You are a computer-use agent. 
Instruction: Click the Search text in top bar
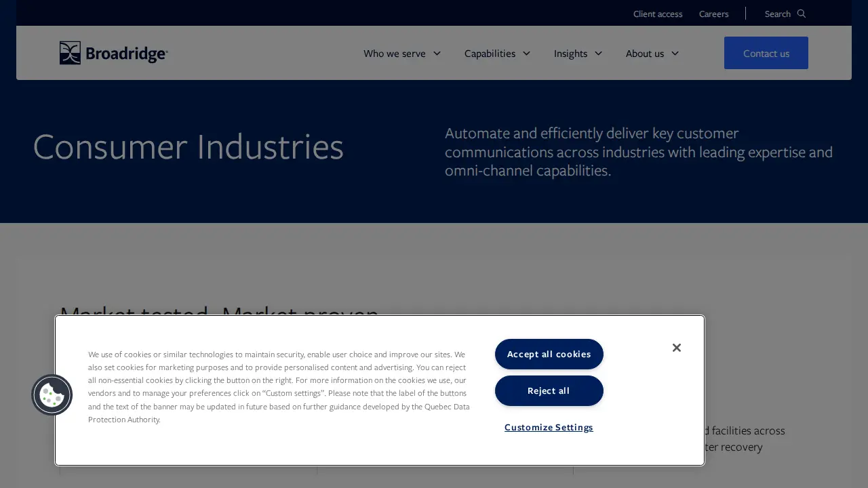[x=778, y=14]
